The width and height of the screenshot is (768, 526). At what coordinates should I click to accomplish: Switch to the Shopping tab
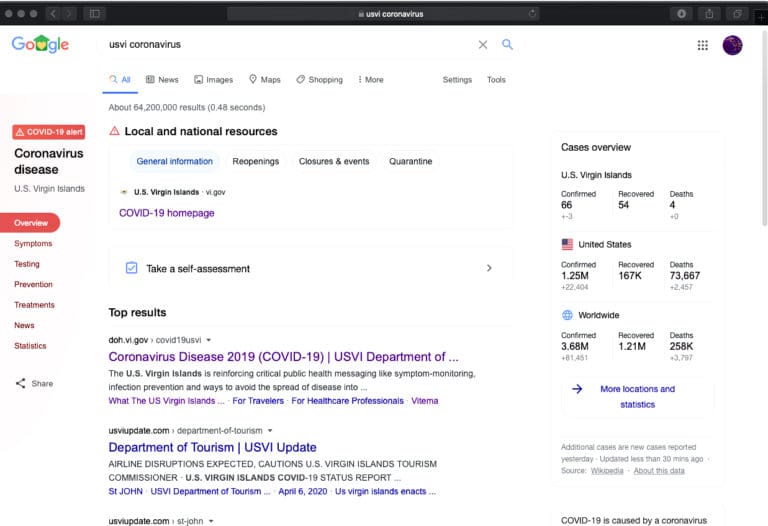(319, 79)
